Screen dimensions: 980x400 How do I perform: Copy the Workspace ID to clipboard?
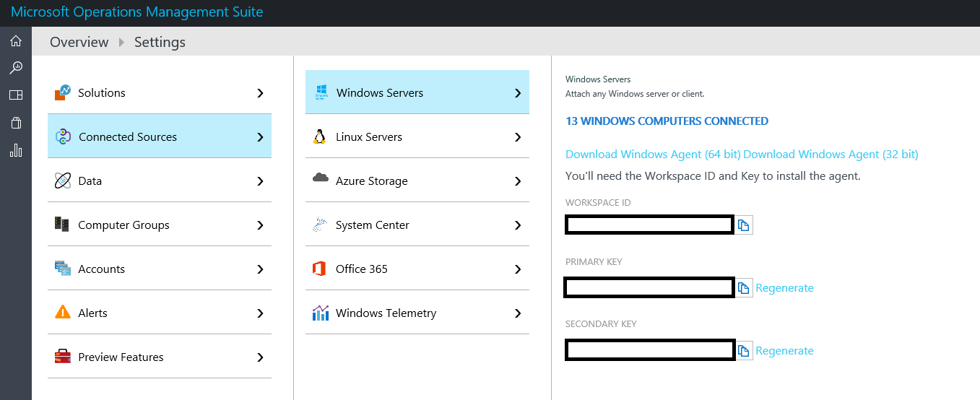pyautogui.click(x=744, y=225)
